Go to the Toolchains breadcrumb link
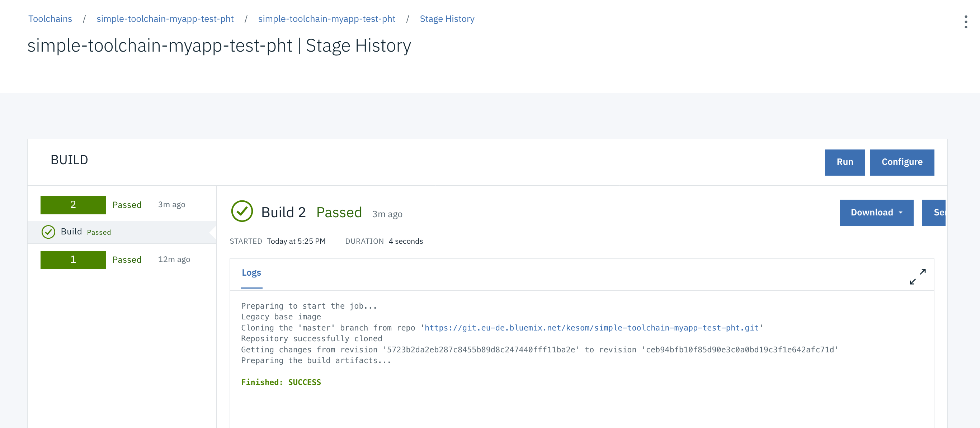The width and height of the screenshot is (980, 428). click(x=50, y=19)
